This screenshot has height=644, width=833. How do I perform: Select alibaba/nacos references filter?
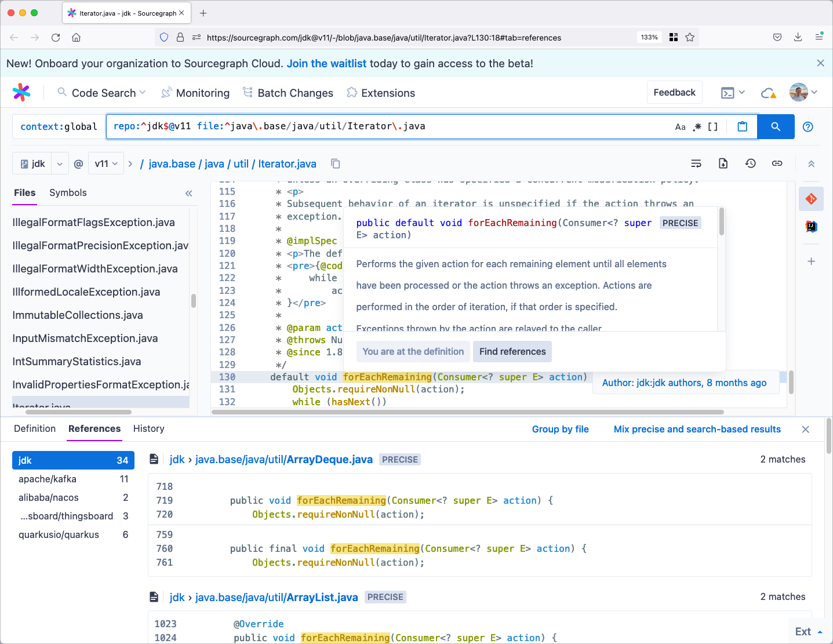point(73,497)
